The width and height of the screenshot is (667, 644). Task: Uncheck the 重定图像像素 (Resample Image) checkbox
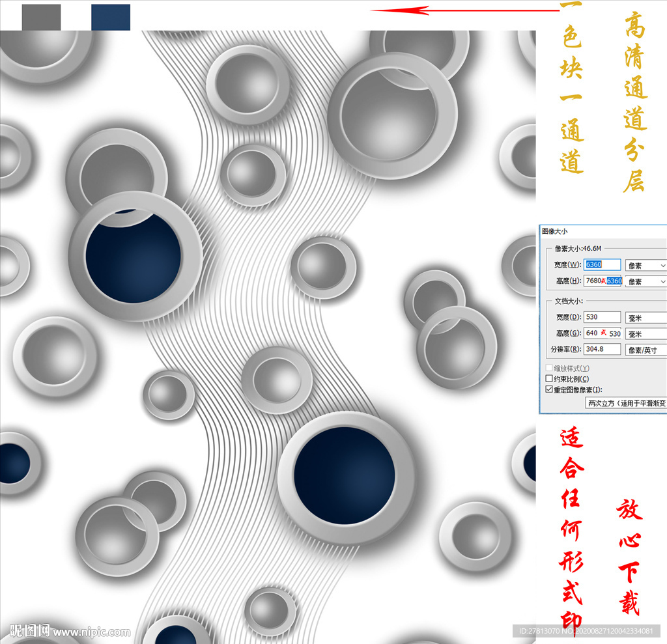pos(549,389)
